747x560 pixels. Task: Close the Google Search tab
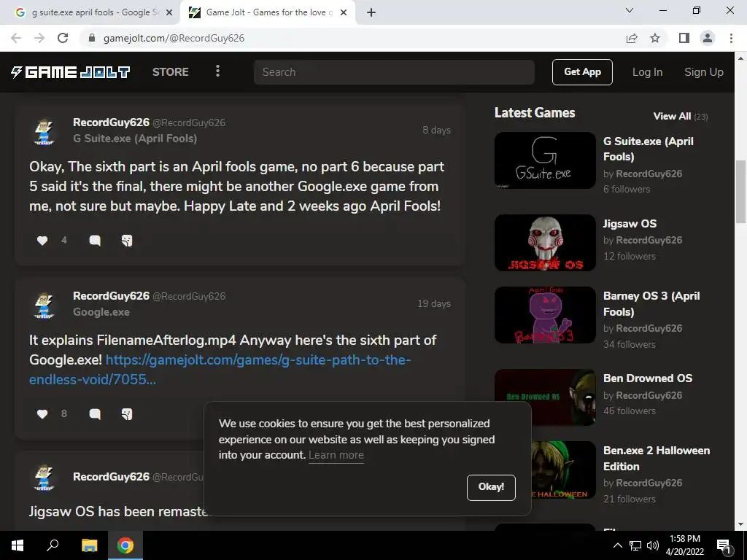click(x=169, y=12)
